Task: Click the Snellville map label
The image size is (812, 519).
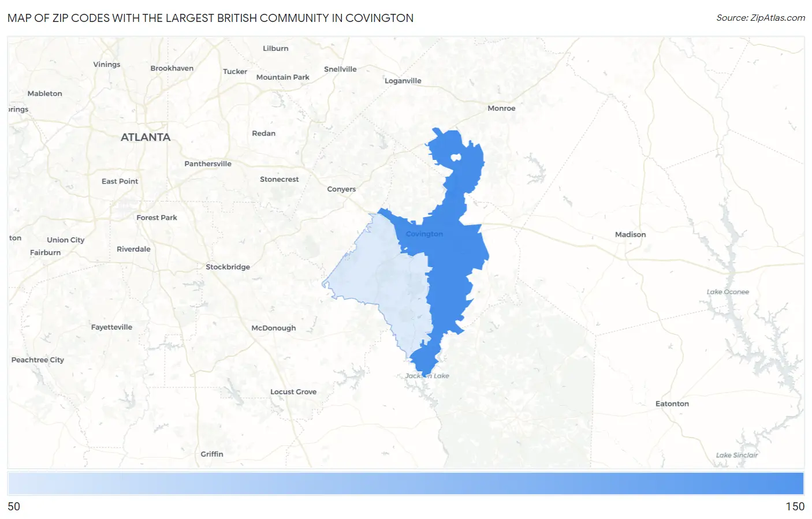Action: [x=340, y=69]
